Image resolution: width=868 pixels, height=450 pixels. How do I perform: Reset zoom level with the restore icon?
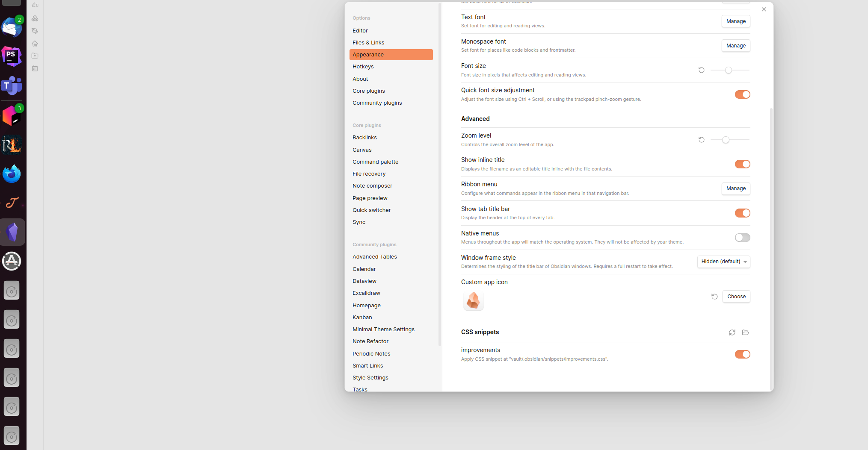tap(702, 140)
